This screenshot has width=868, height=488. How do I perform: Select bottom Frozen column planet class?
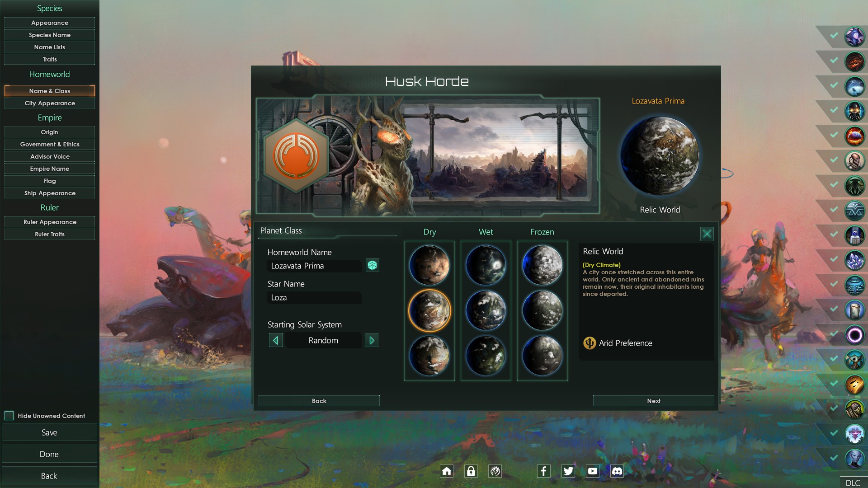[x=542, y=356]
